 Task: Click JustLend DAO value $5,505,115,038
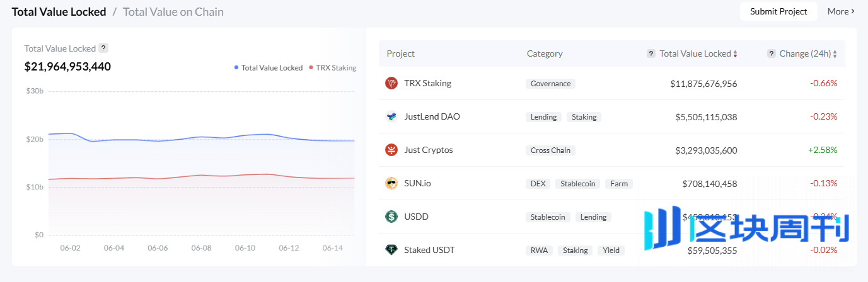click(706, 117)
